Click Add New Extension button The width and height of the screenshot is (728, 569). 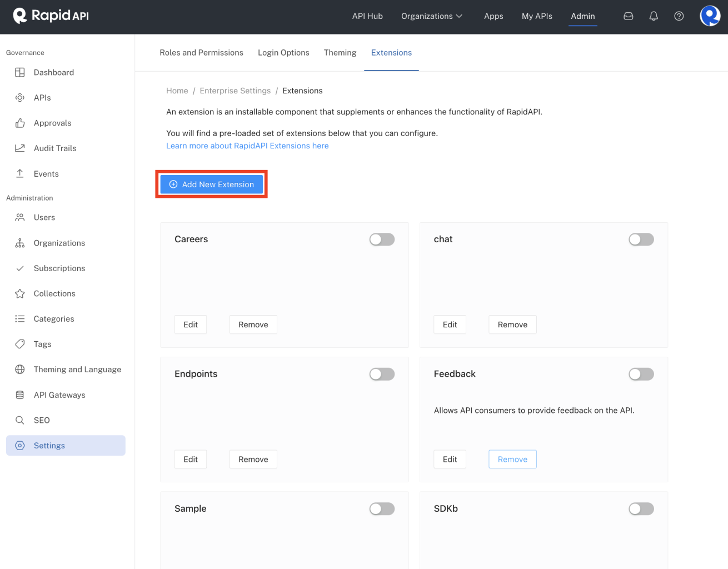pos(212,184)
